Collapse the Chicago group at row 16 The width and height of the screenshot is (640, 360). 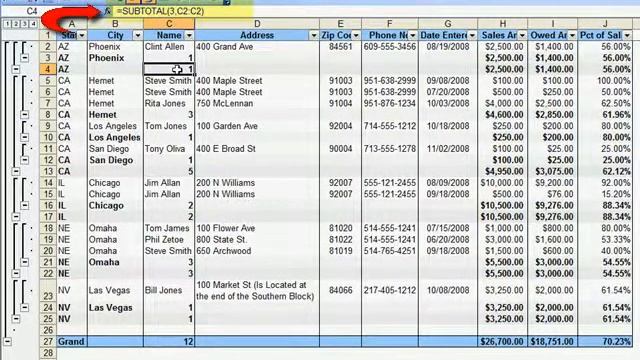pyautogui.click(x=24, y=205)
